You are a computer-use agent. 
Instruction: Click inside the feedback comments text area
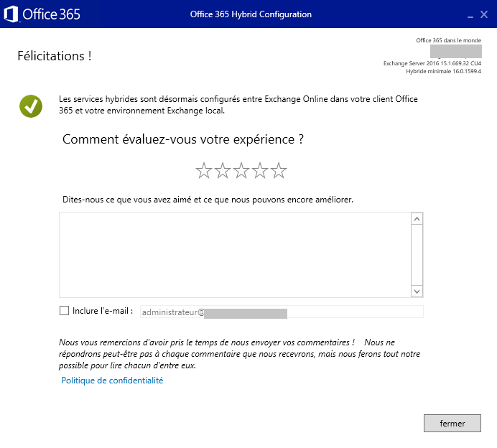[234, 254]
